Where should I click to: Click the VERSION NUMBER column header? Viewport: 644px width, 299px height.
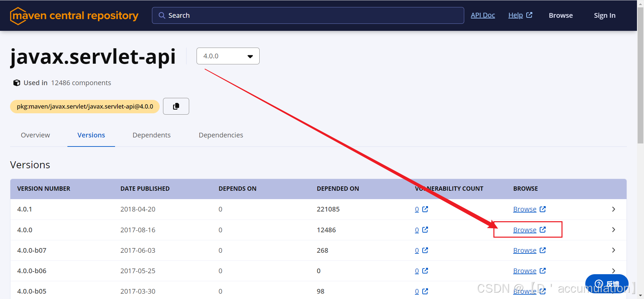[x=44, y=189]
